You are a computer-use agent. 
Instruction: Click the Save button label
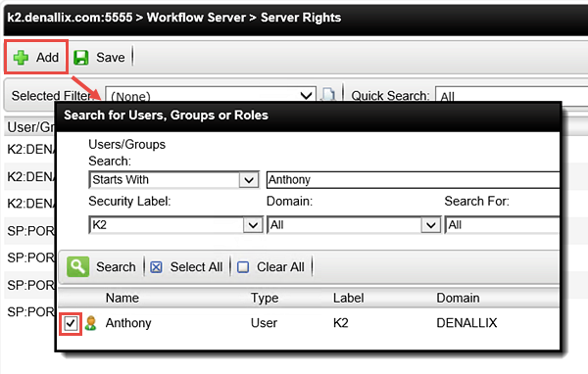coord(110,58)
